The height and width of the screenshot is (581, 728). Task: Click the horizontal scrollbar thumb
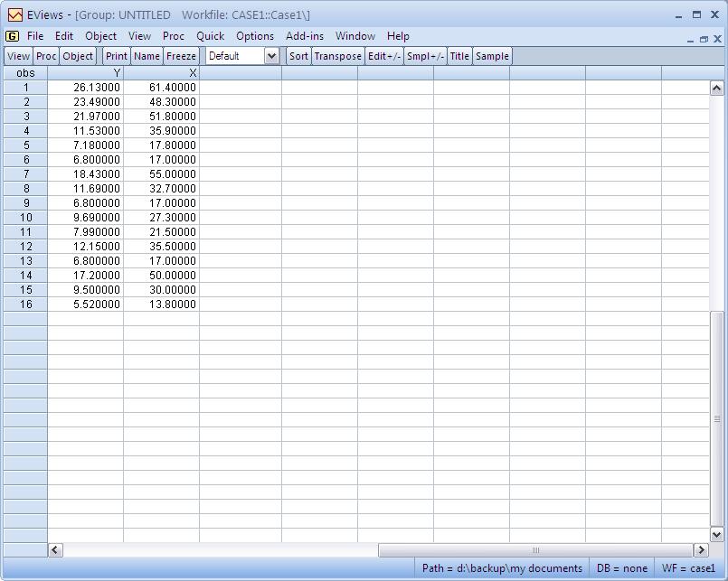click(535, 550)
